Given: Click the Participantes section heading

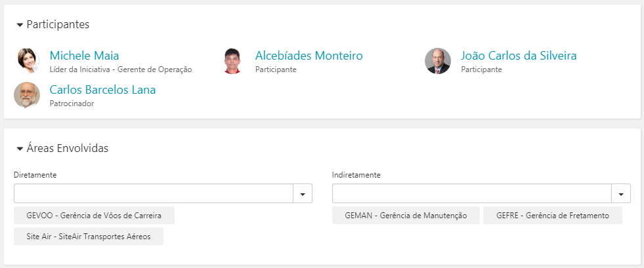Looking at the screenshot, I should point(58,25).
